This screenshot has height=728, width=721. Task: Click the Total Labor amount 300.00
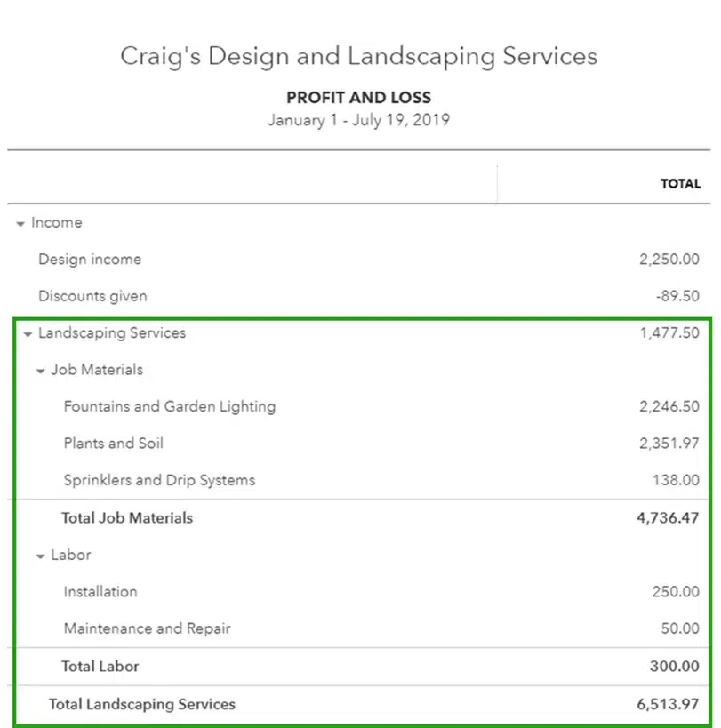[x=675, y=667]
